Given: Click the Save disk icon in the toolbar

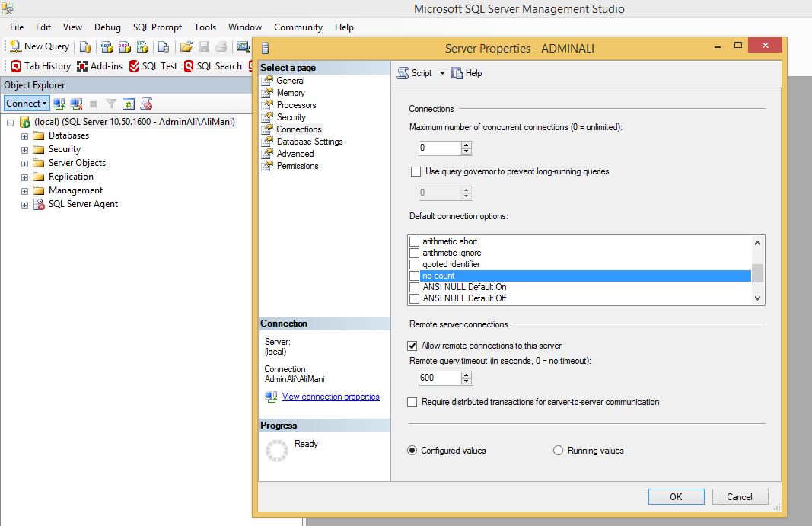Looking at the screenshot, I should [204, 47].
